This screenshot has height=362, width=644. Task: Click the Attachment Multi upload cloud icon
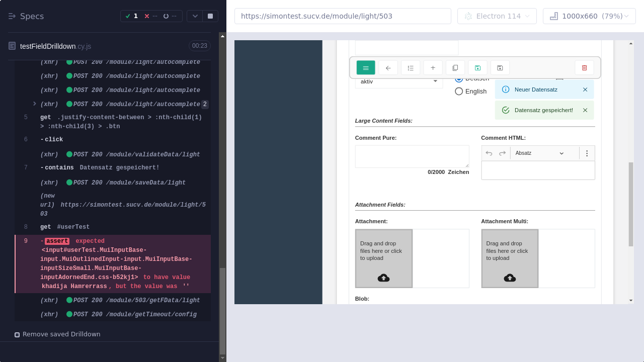(x=510, y=278)
